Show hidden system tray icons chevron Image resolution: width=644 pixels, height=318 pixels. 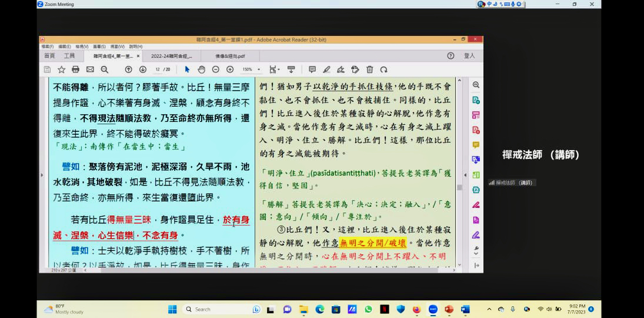[489, 309]
